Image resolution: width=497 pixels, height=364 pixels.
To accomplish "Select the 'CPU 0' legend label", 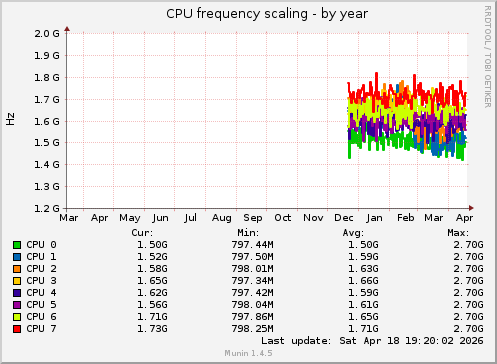I will tap(41, 245).
